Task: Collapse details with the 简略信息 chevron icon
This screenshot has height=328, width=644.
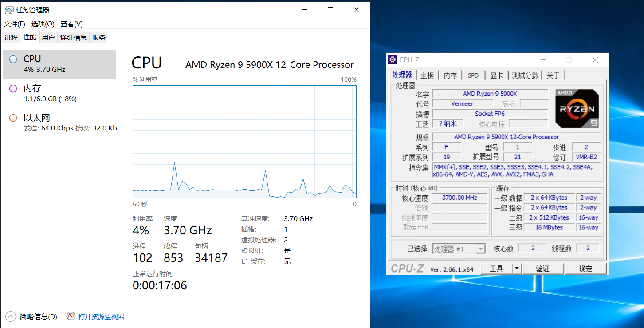Action: pyautogui.click(x=10, y=316)
